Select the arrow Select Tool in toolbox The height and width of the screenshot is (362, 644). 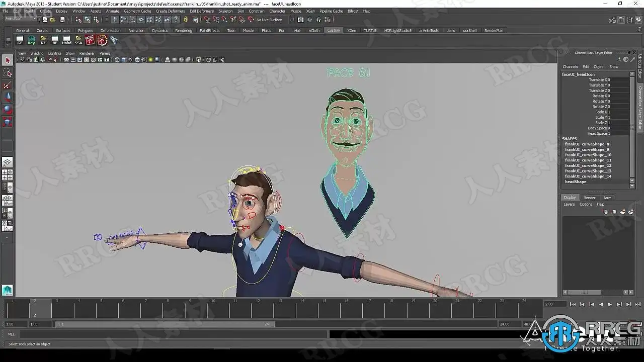[x=7, y=60]
